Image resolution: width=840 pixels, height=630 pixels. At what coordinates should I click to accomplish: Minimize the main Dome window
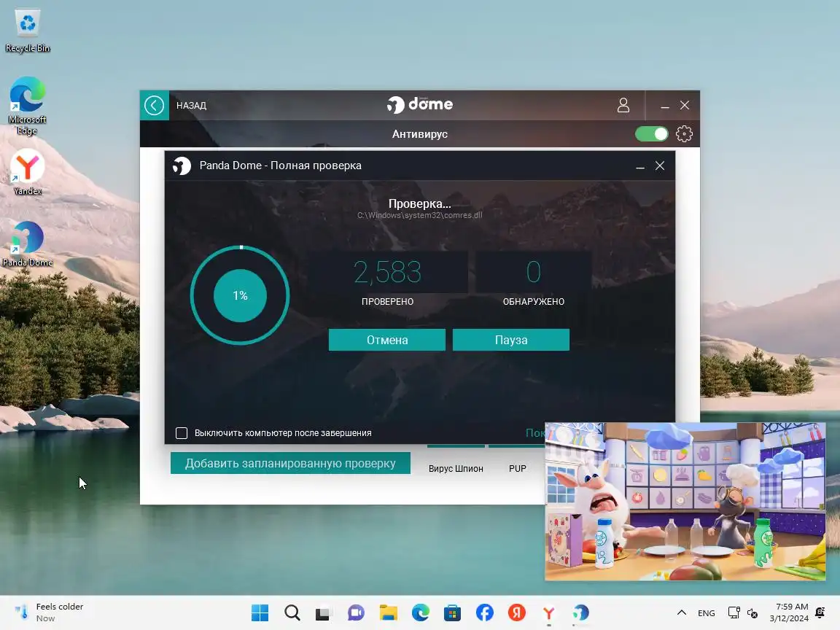coord(665,106)
